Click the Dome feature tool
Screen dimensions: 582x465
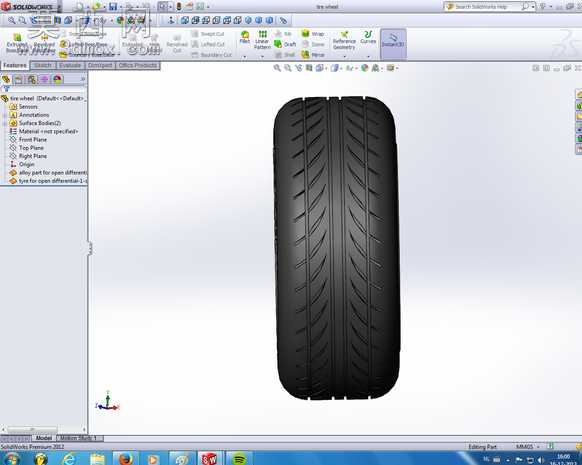coord(313,44)
